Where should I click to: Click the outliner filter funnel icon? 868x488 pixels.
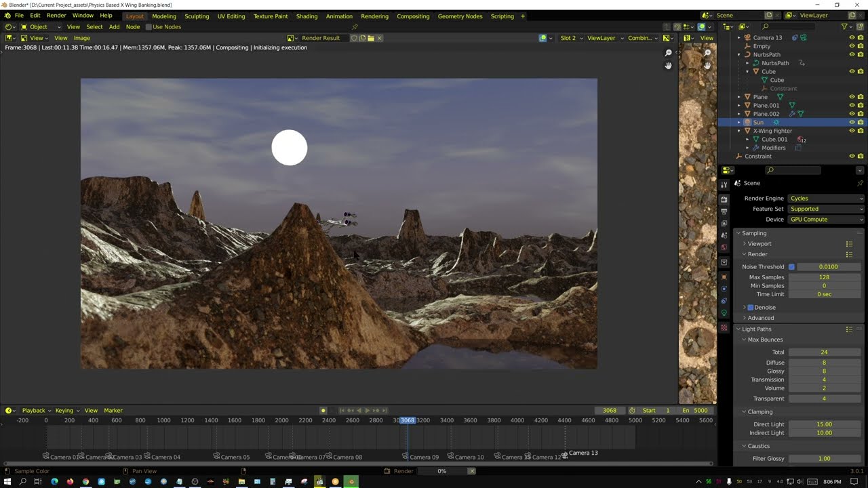pyautogui.click(x=845, y=26)
